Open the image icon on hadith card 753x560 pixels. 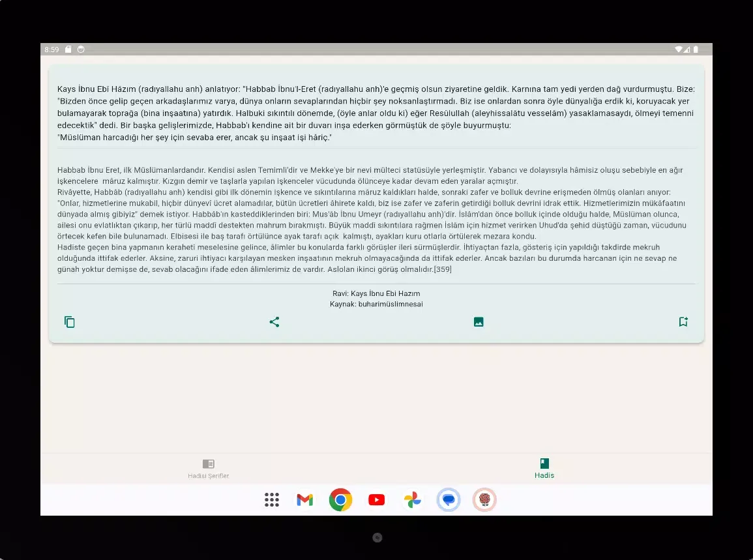coord(479,322)
